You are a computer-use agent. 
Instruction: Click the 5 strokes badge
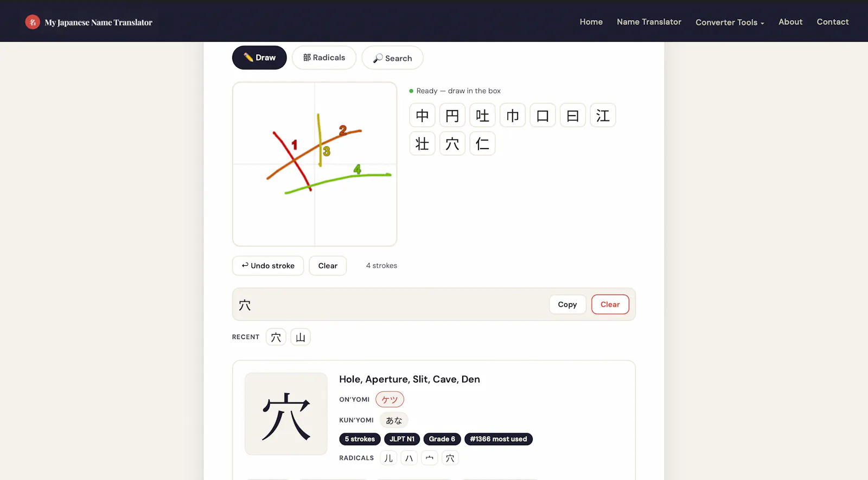click(360, 439)
